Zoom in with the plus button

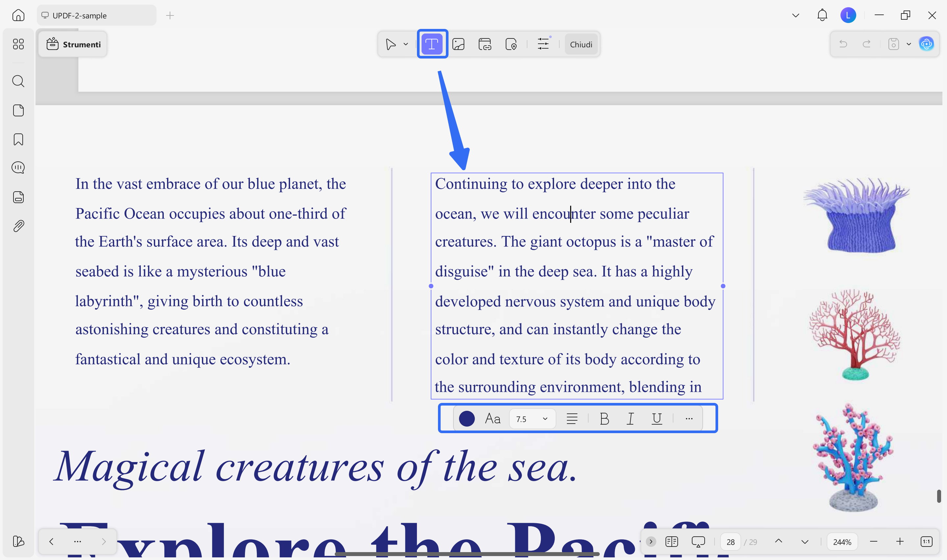(x=900, y=542)
